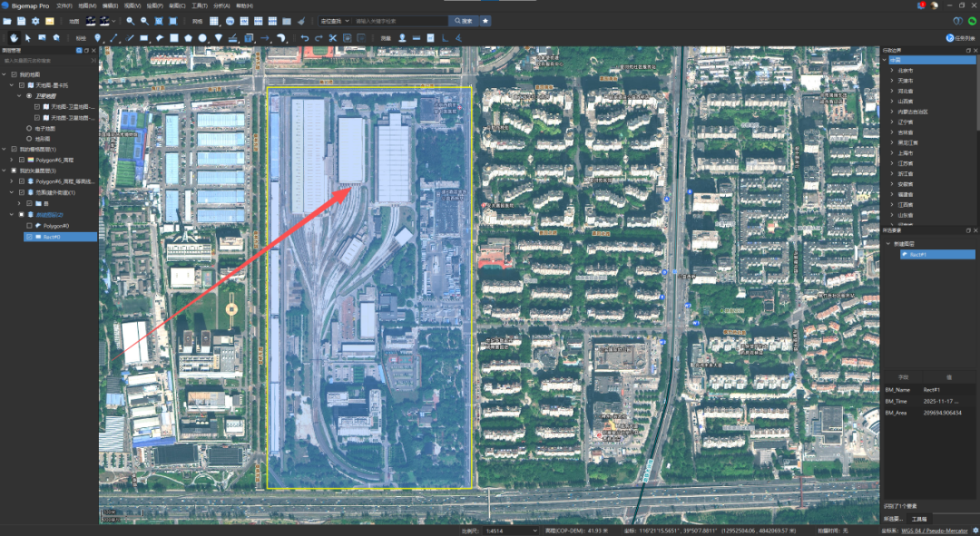
Task: Expand 上海市 in admin boundaries
Action: (892, 153)
